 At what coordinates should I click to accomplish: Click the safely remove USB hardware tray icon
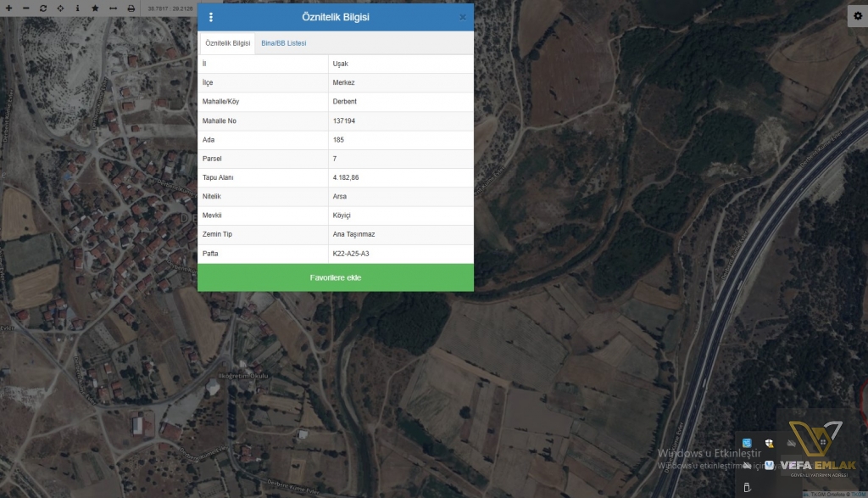[x=747, y=487]
